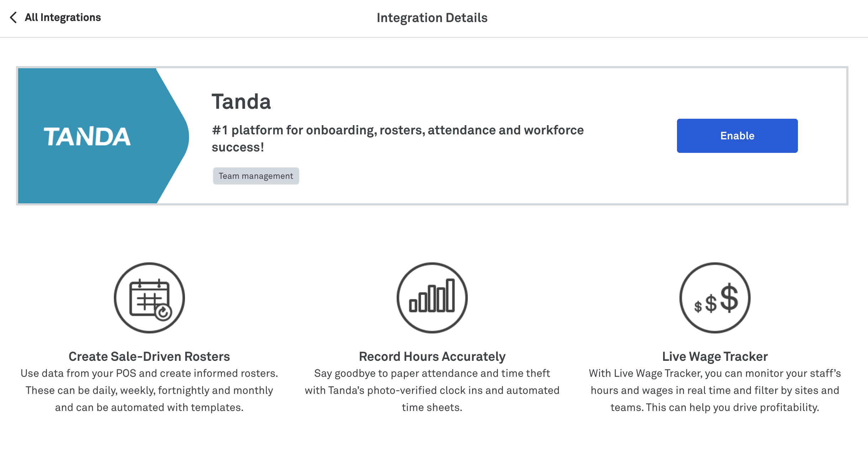
Task: Click the back chevron arrow icon
Action: tap(14, 17)
